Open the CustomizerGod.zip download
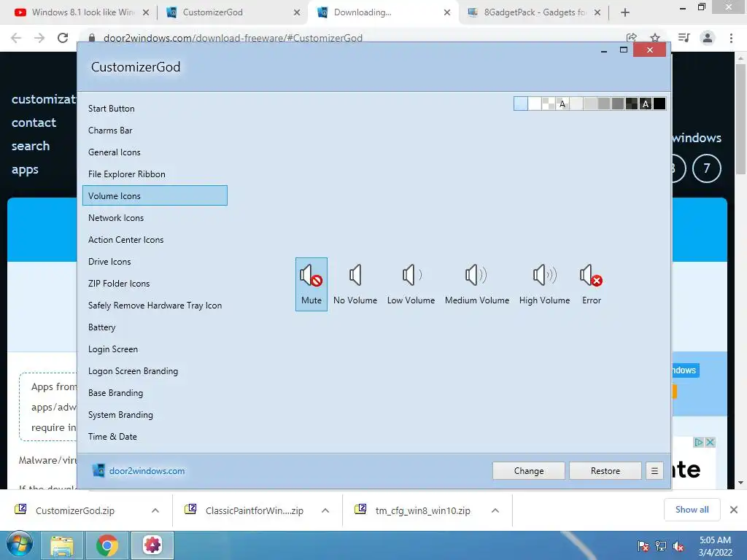747x560 pixels. (75, 510)
